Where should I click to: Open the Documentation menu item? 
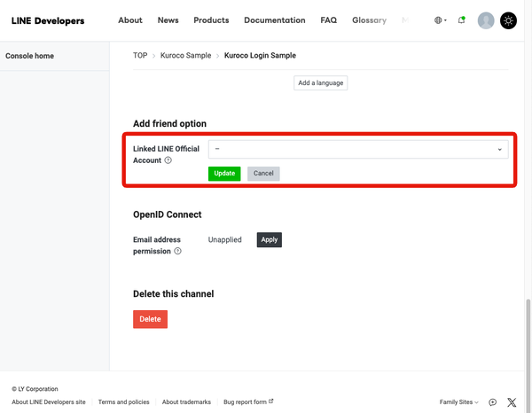(275, 20)
